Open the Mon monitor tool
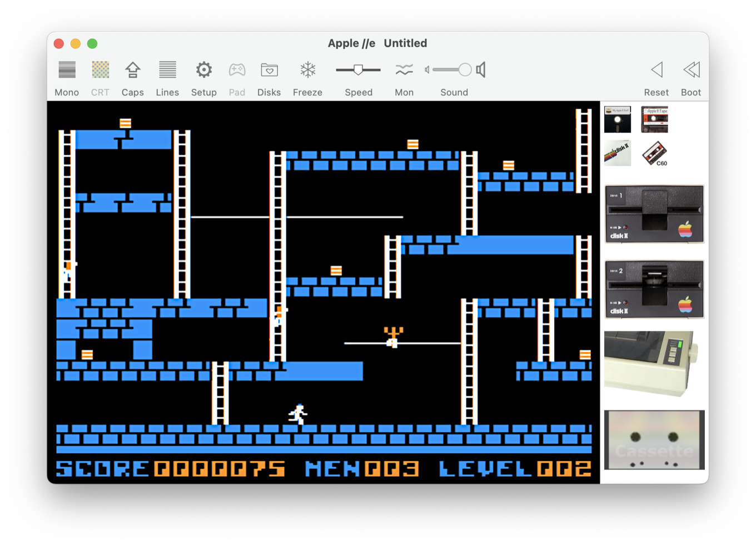Screen dimensions: 756x546 pyautogui.click(x=404, y=71)
